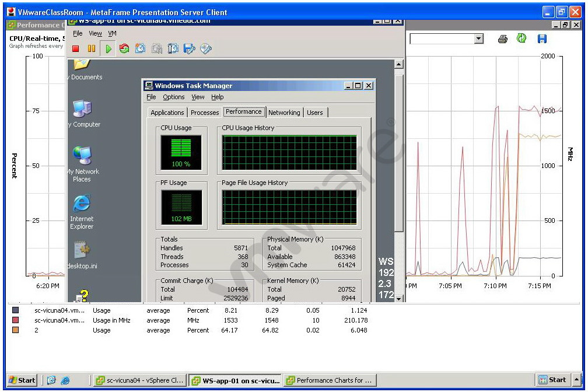588x392 pixels.
Task: Close the Windows Task Manager window
Action: (369, 86)
